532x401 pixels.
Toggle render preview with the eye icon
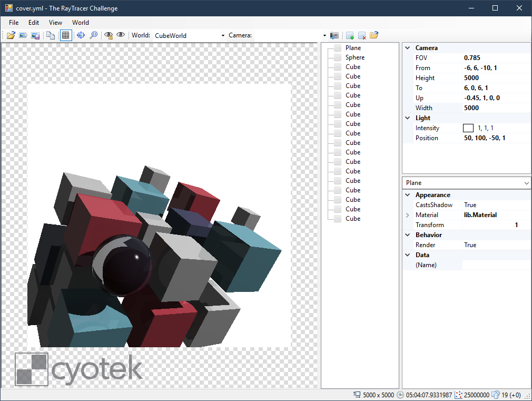click(121, 35)
